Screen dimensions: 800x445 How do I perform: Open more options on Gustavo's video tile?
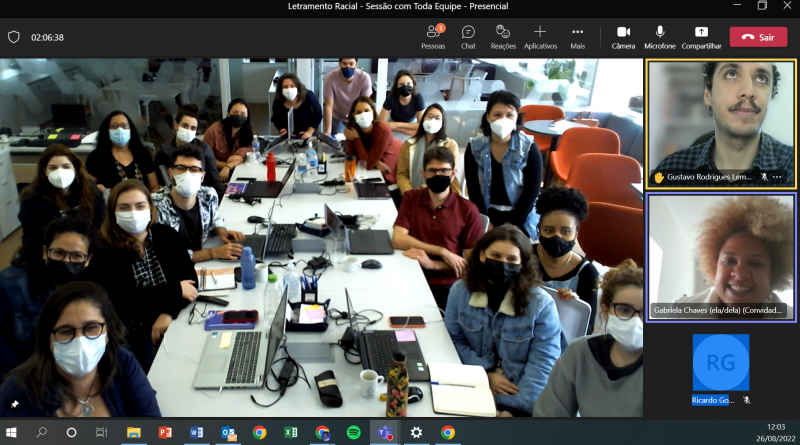777,177
